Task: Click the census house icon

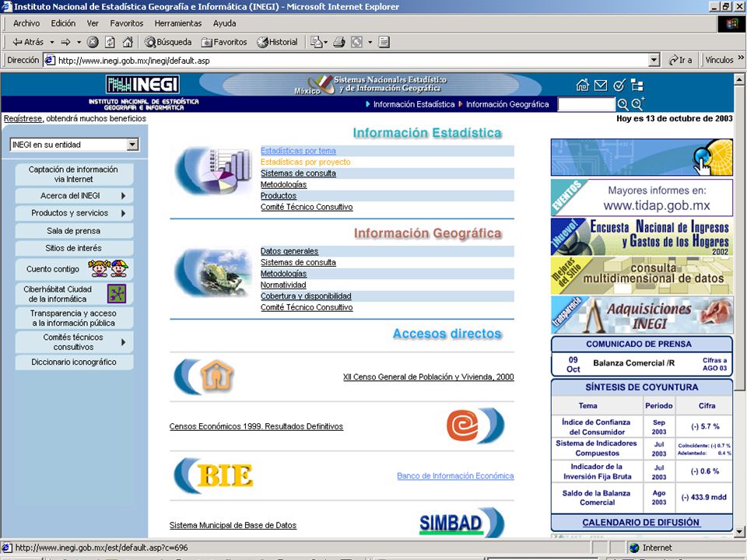Action: (x=216, y=376)
